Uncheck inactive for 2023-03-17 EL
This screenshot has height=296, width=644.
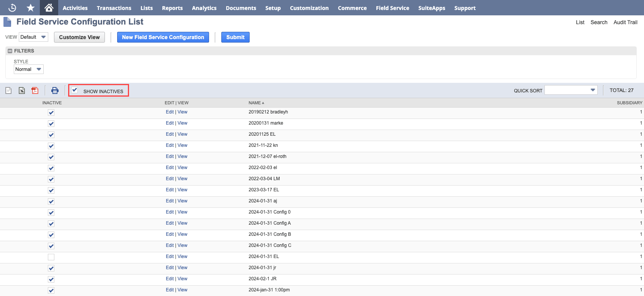click(51, 190)
